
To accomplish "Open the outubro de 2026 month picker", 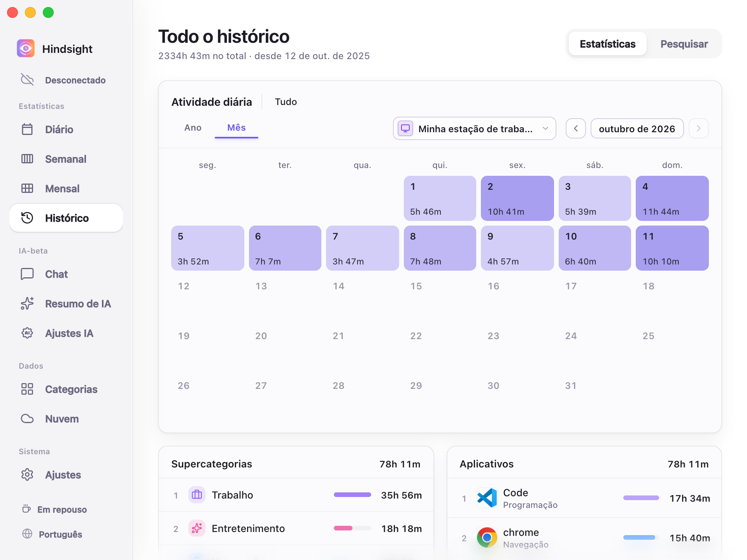I will pyautogui.click(x=637, y=128).
